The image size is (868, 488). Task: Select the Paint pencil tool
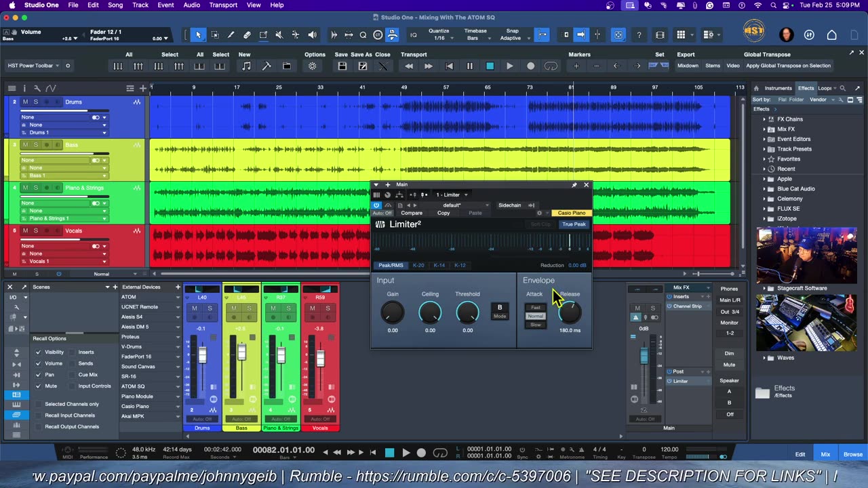tap(231, 35)
